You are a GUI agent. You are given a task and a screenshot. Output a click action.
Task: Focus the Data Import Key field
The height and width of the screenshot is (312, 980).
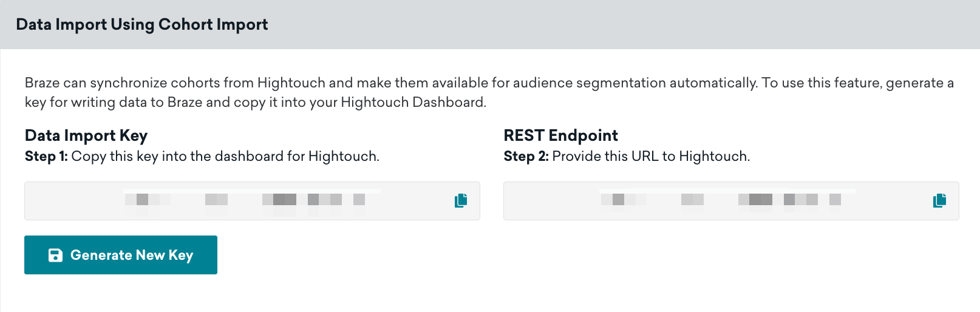tap(73, 201)
